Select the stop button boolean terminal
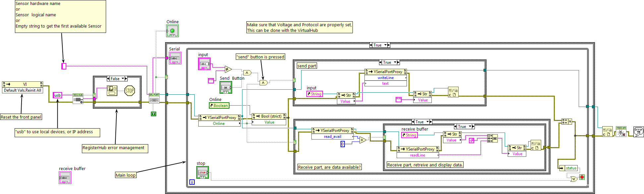Image resolution: width=644 pixels, height=194 pixels. pos(202,172)
